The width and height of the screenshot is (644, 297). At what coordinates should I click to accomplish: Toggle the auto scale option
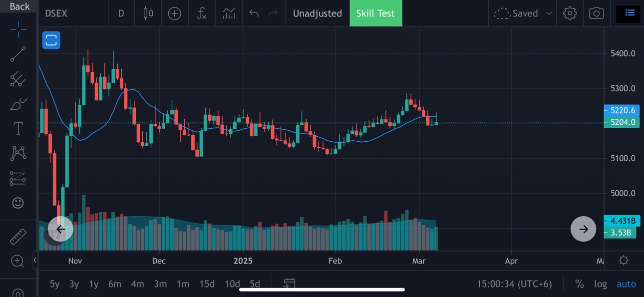tap(626, 284)
